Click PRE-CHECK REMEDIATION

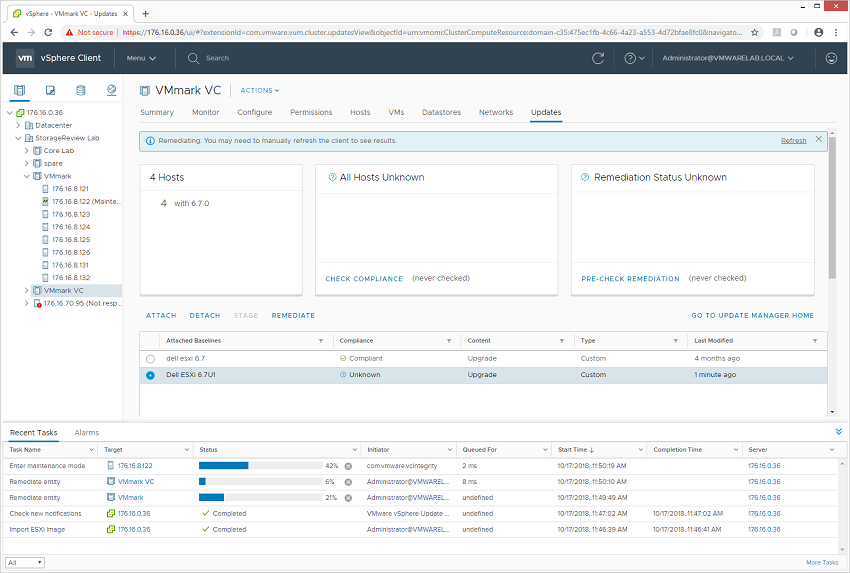tap(630, 279)
